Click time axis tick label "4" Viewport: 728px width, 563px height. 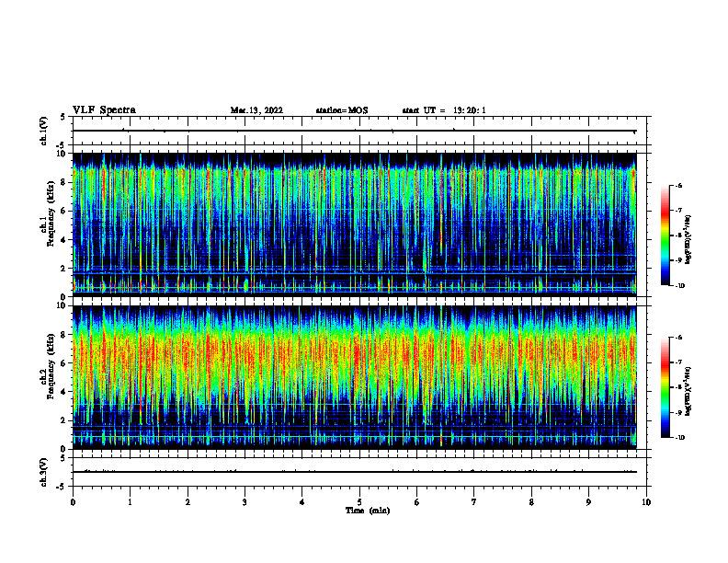(x=302, y=502)
